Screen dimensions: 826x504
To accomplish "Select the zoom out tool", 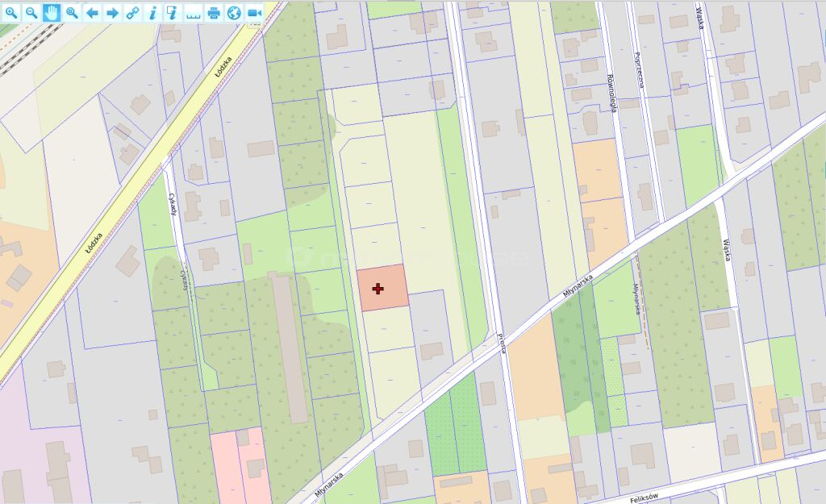I will [31, 12].
